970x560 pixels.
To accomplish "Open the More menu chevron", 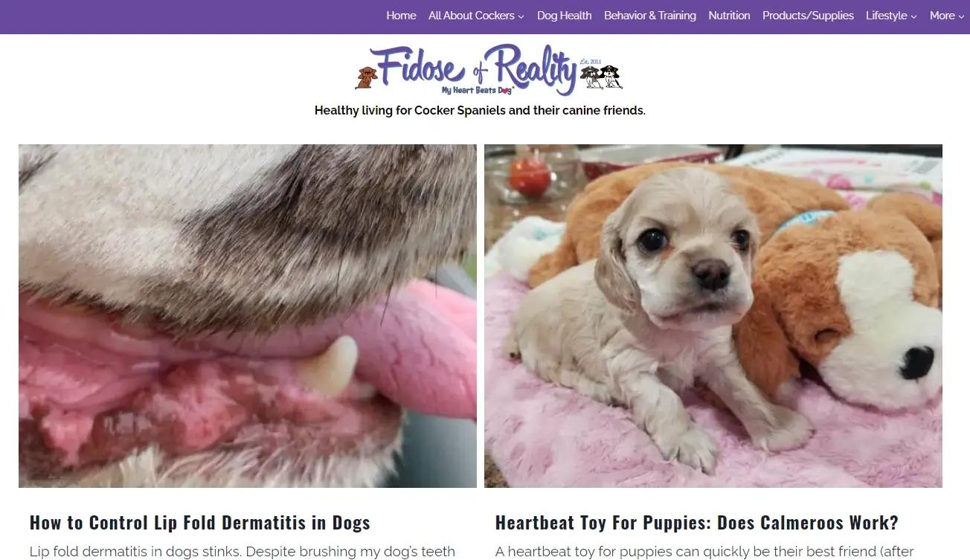I will click(x=962, y=16).
